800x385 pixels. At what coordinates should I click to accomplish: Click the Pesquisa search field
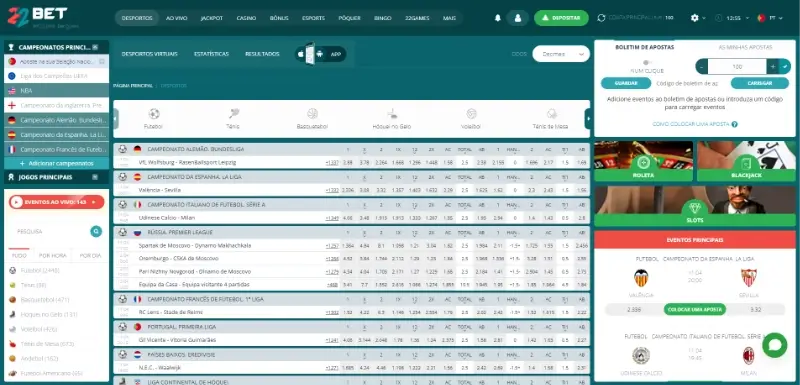(50, 232)
